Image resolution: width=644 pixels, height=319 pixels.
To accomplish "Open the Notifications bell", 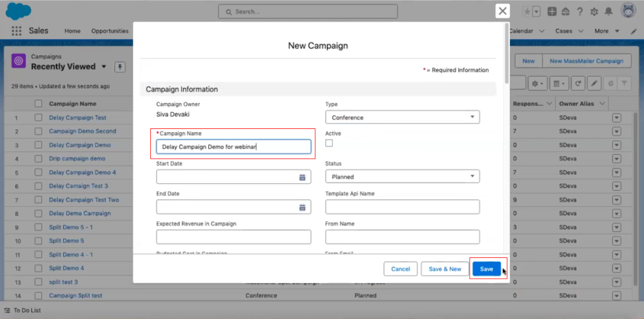I will coord(609,11).
